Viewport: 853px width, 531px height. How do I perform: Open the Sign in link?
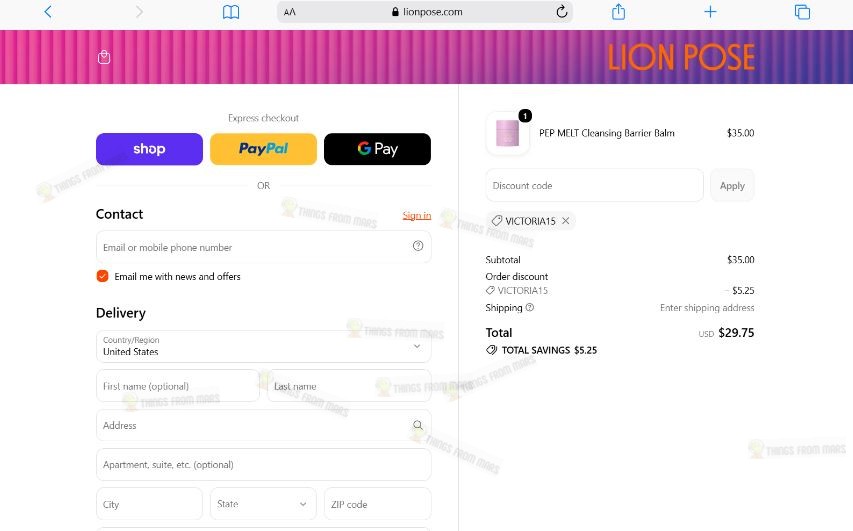417,215
